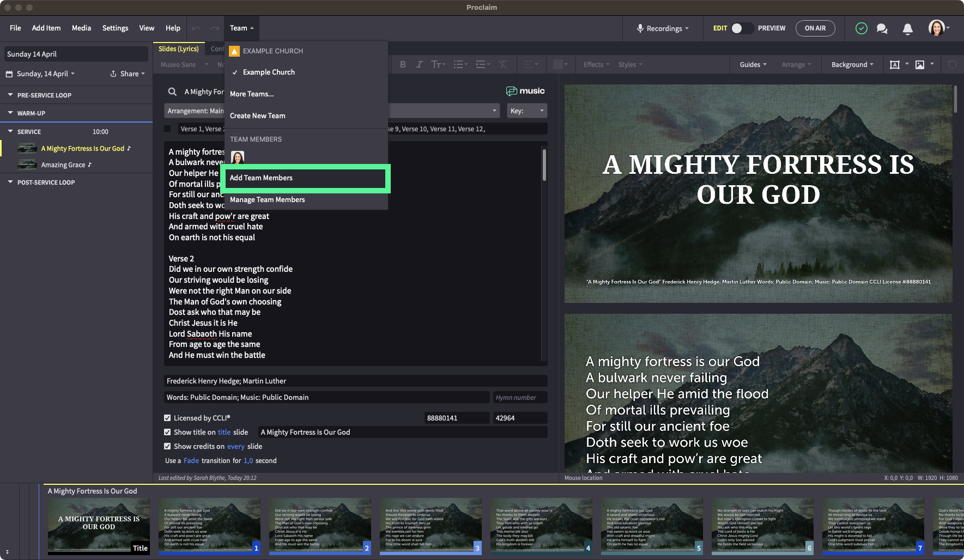The height and width of the screenshot is (560, 964).
Task: Uncheck Show title on title slide
Action: pyautogui.click(x=167, y=432)
